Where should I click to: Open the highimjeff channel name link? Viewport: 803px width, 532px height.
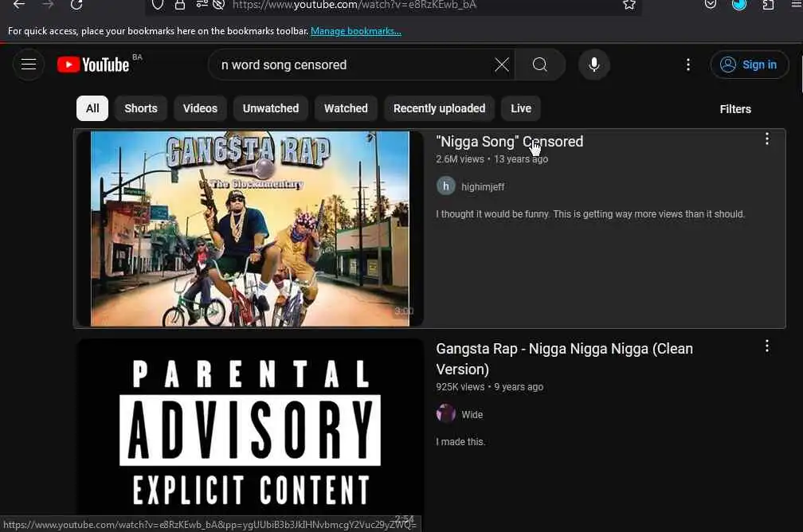coord(483,187)
